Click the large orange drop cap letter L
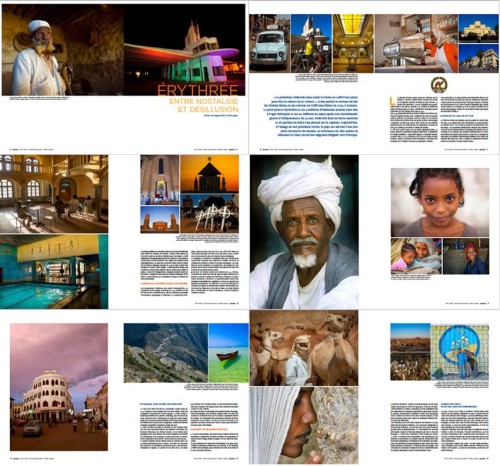The height and width of the screenshot is (466, 500). (393, 101)
